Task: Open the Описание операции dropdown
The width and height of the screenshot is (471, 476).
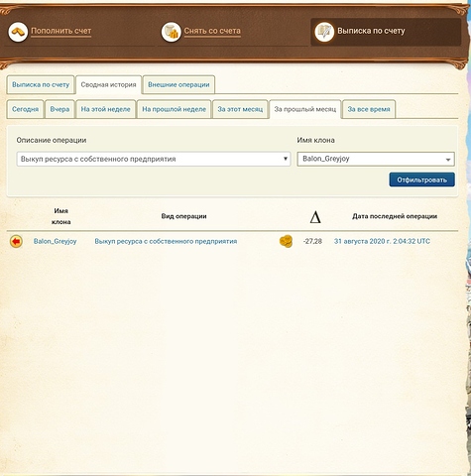Action: 154,159
